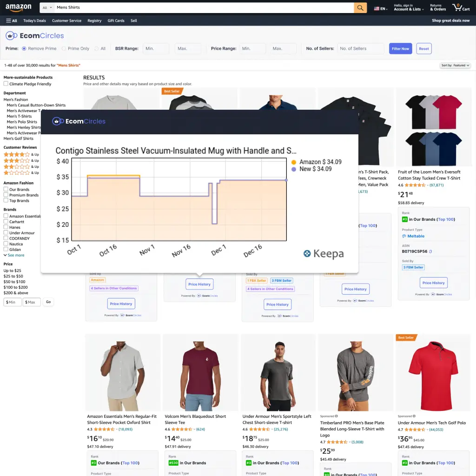
Task: Check Premium Brands checkbox
Action: [x=6, y=195]
